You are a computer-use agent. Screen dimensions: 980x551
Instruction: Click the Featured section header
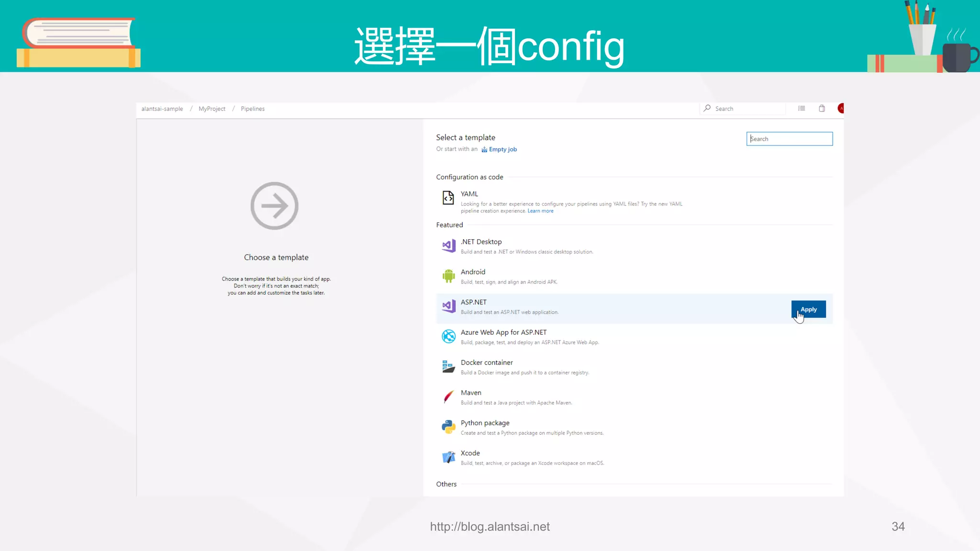[449, 225]
